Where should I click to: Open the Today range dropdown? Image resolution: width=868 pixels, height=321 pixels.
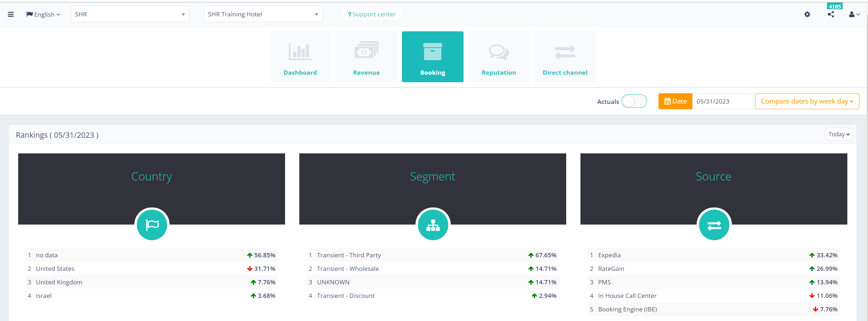tap(839, 134)
